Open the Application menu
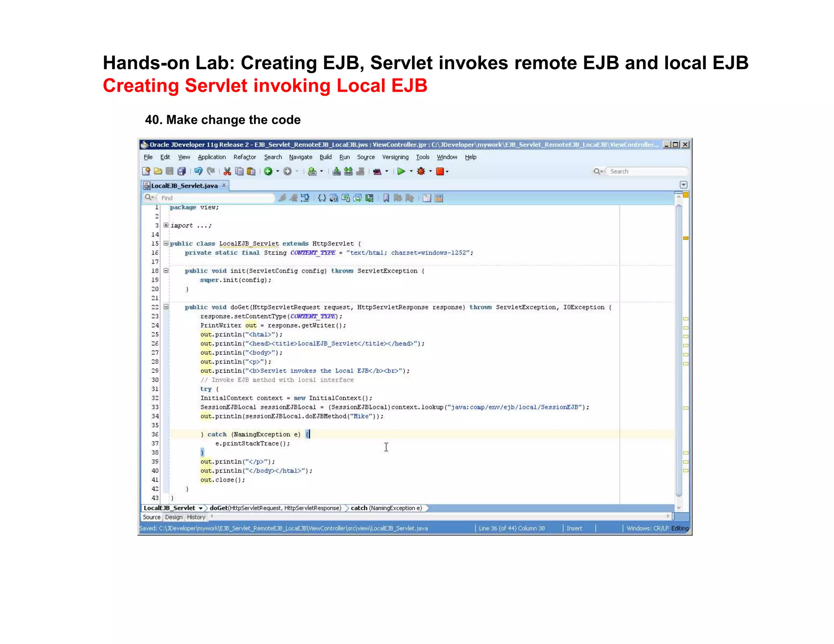Image resolution: width=834 pixels, height=644 pixels. click(x=212, y=157)
